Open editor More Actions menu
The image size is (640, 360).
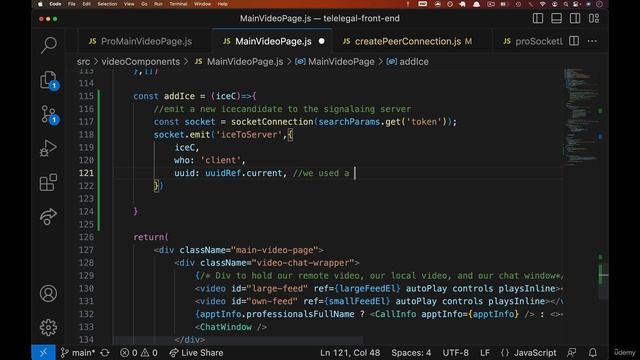tap(592, 41)
